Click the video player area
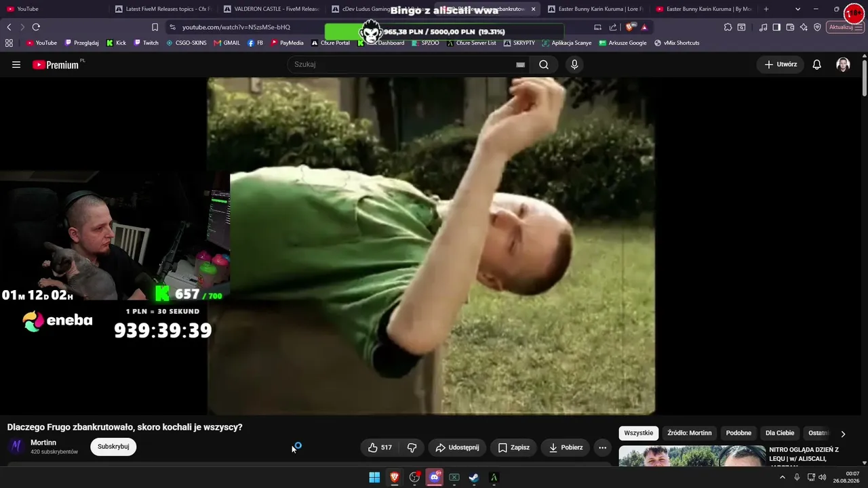868x488 pixels. pos(431,245)
